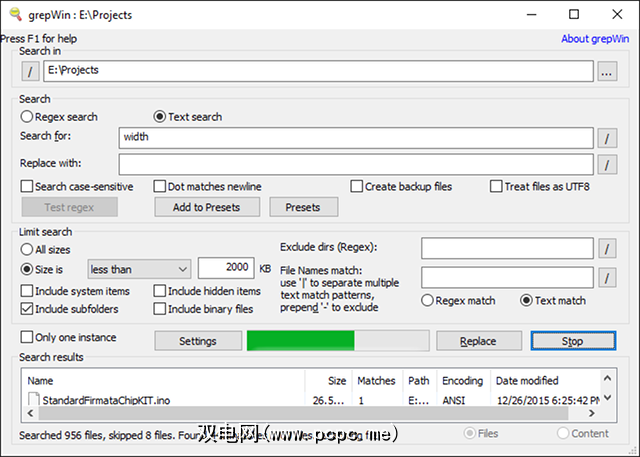
Task: Open the Presets button
Action: point(303,207)
